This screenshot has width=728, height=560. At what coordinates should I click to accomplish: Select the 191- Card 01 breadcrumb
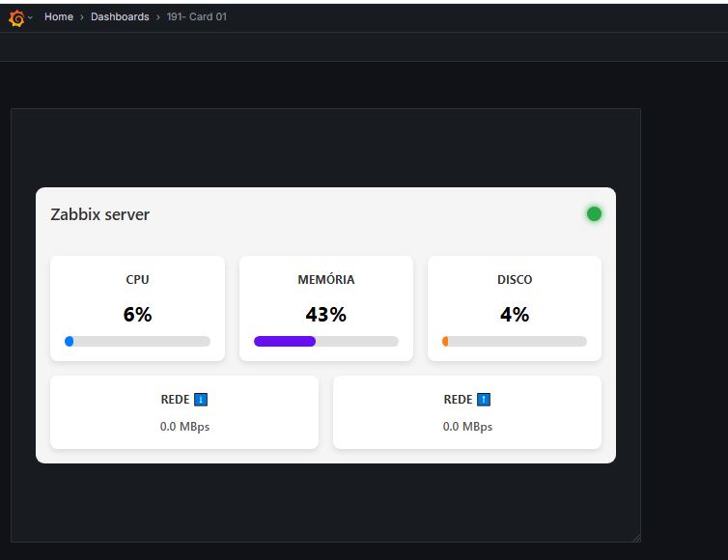pos(196,16)
